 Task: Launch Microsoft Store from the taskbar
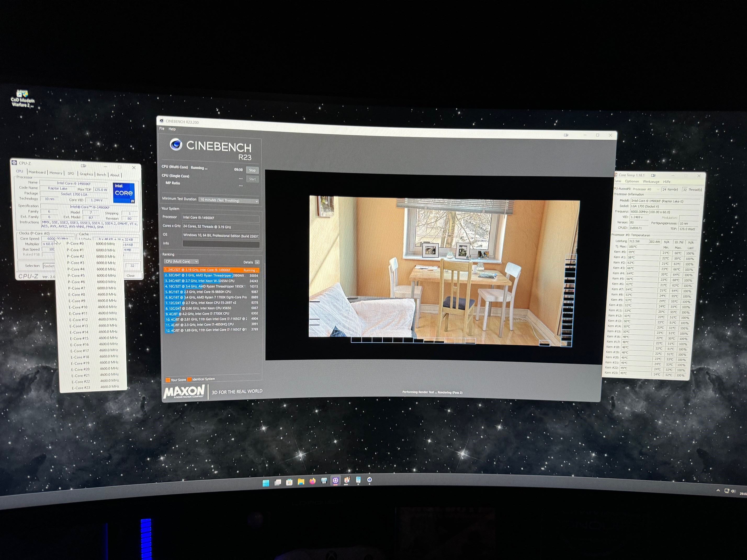pos(290,482)
